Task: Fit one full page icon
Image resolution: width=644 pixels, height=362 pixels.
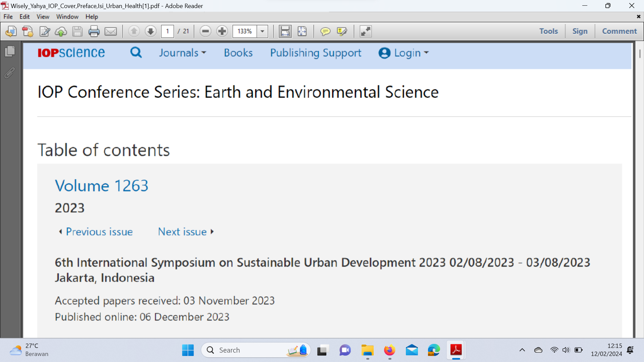Action: 302,32
